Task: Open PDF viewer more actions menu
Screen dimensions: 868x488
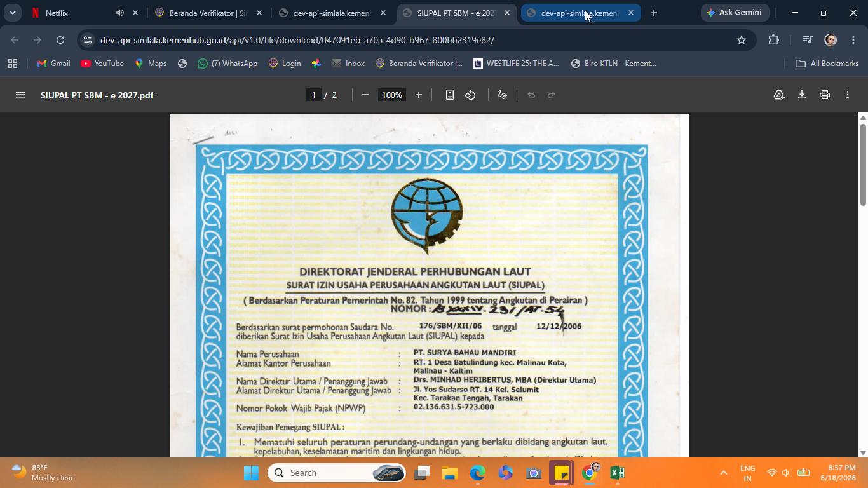Action: (x=848, y=95)
